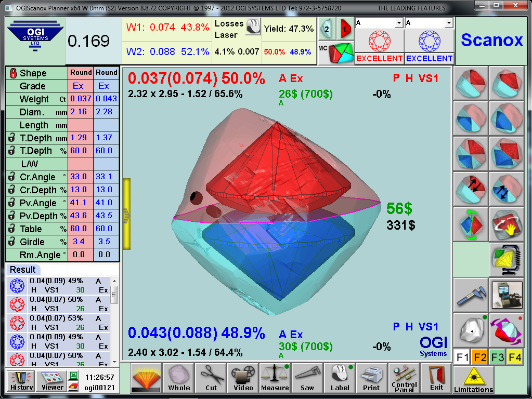This screenshot has width=532, height=399.
Task: Toggle lock on Cr.Depth row
Action: tap(11, 190)
